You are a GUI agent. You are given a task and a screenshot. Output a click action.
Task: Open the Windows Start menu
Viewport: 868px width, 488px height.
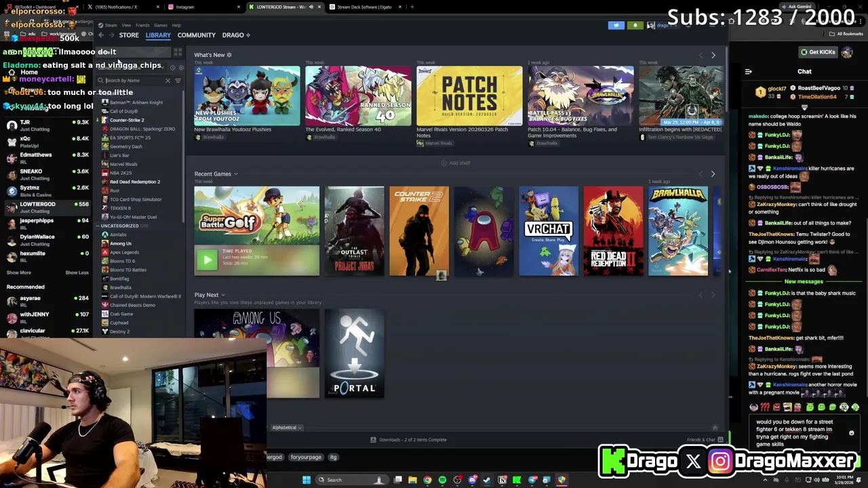(307, 480)
